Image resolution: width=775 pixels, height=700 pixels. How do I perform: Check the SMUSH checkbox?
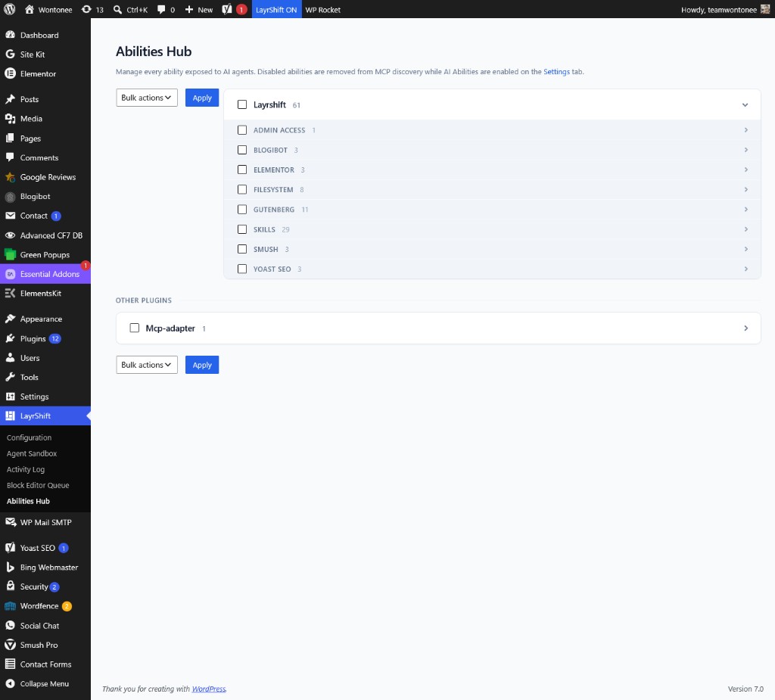pos(242,249)
